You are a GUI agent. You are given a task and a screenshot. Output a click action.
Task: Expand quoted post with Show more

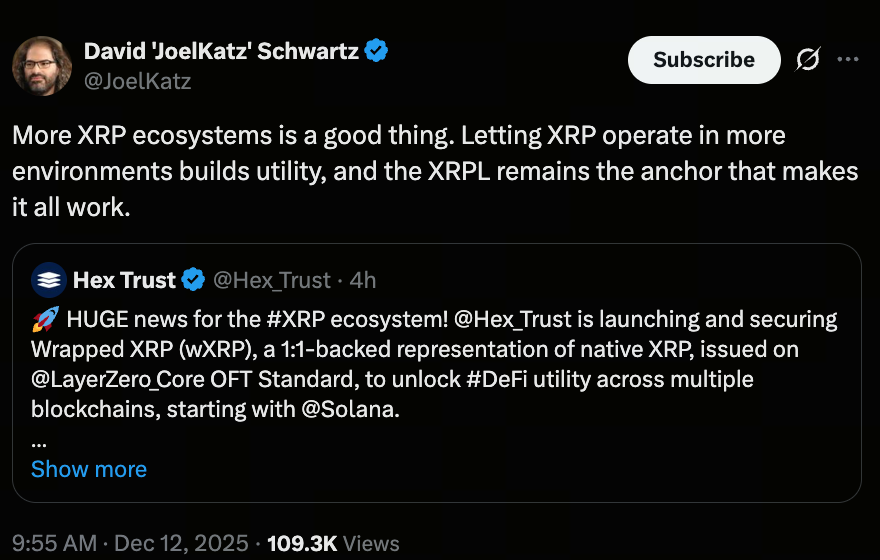pyautogui.click(x=89, y=469)
